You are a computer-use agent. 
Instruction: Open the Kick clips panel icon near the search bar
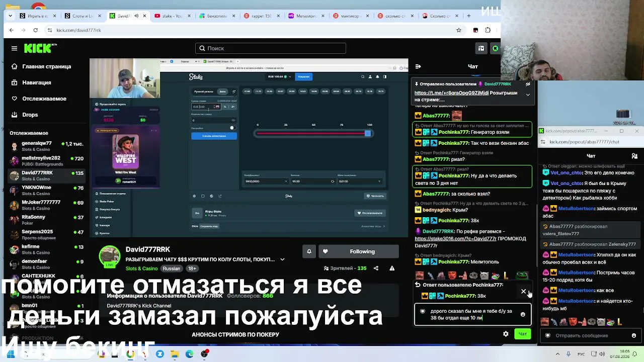(x=481, y=48)
